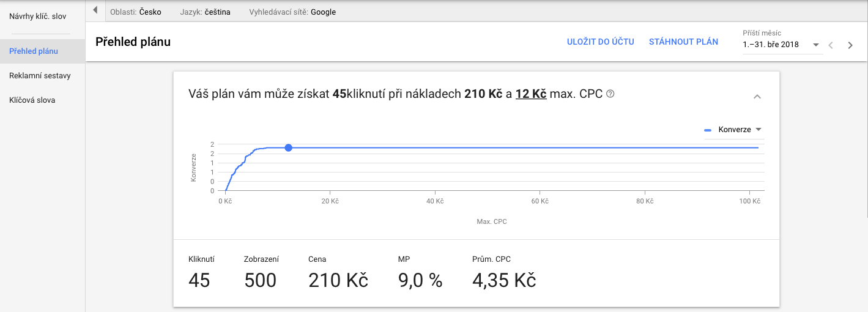Screen dimensions: 868x312
Task: Click ULOŽIT DO ÚČTU button
Action: tap(600, 42)
